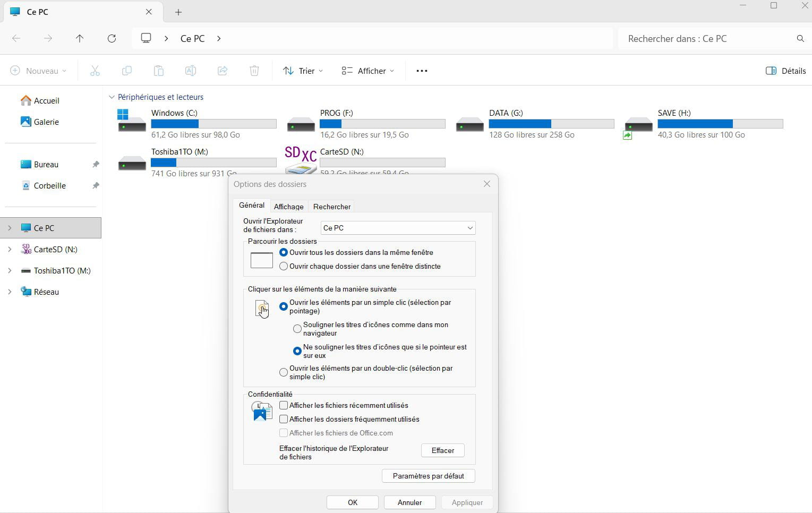Open the 'Ouvrir l'Explorateur de fichiers dans' dropdown

398,228
